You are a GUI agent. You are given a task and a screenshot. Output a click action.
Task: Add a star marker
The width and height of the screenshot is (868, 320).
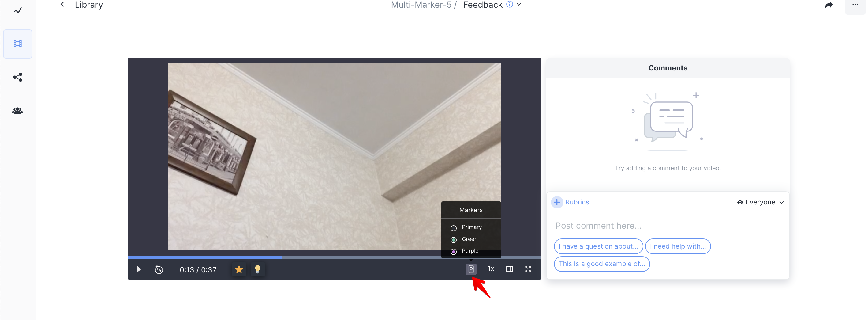239,269
